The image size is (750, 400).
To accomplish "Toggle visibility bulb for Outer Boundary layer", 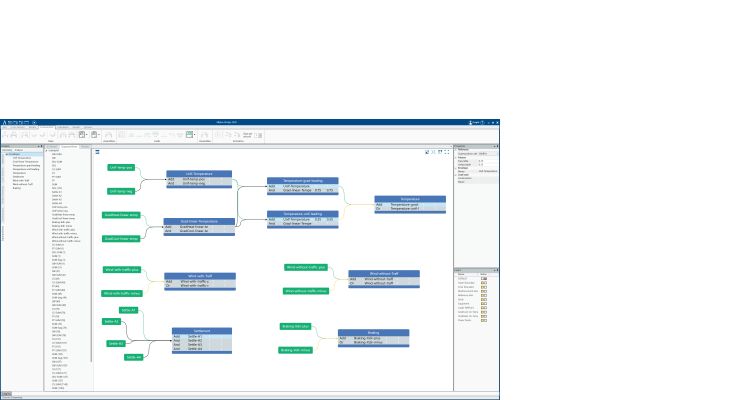I will (x=483, y=283).
